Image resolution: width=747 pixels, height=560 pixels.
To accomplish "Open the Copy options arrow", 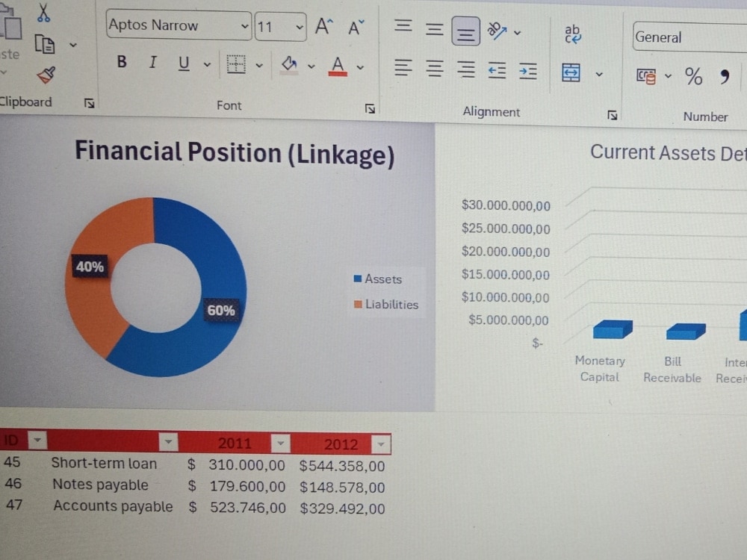I will pos(73,46).
